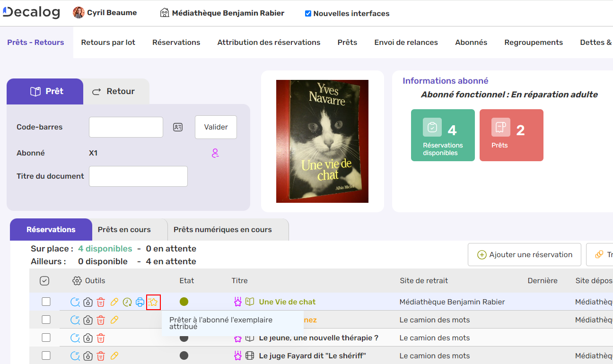Switch to the Prêts en cours tab
Image resolution: width=613 pixels, height=364 pixels.
pyautogui.click(x=124, y=229)
